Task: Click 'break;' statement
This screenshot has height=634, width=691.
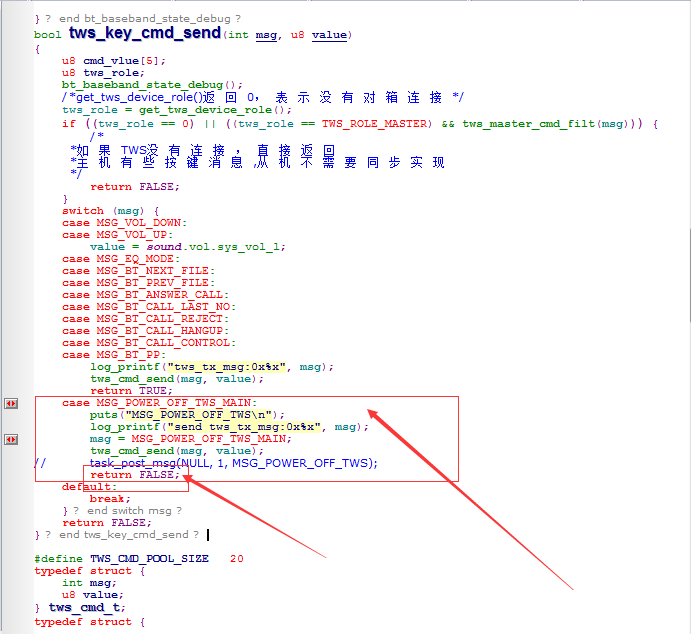Action: click(x=110, y=499)
